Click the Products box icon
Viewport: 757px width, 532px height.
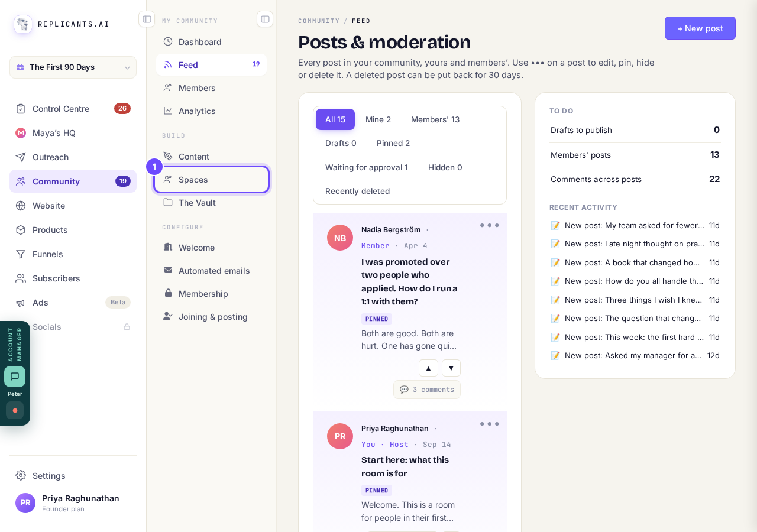21,230
